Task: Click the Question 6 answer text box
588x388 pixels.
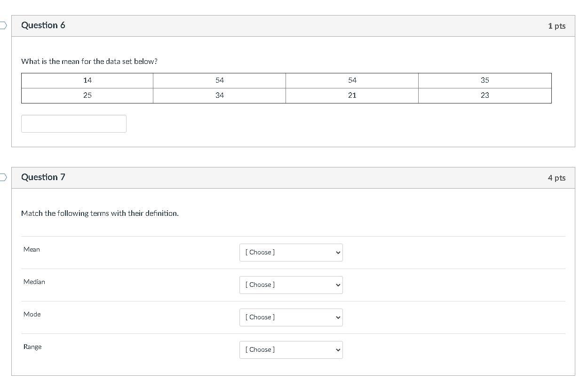Action: click(x=74, y=124)
